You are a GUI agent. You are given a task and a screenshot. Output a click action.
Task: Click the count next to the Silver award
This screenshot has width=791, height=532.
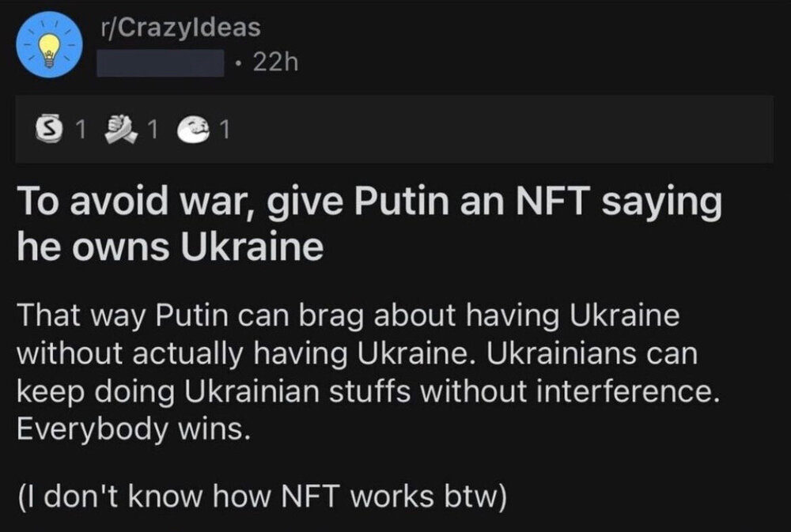pos(78,131)
